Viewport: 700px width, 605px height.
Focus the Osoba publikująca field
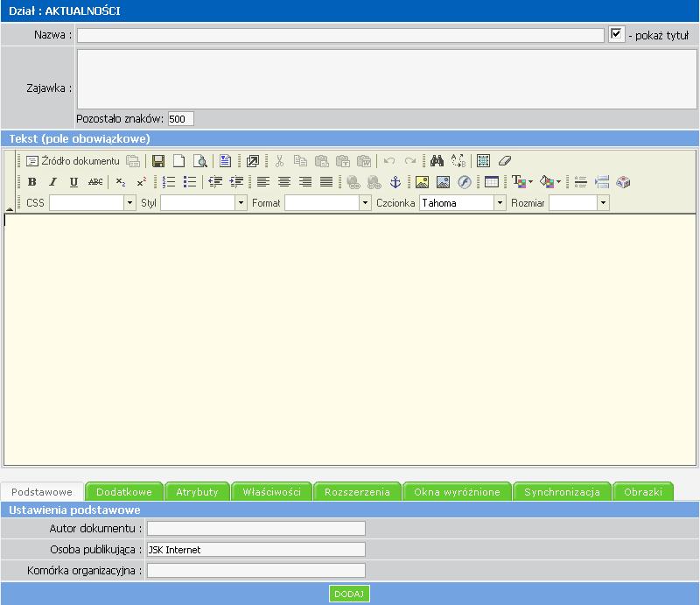(x=256, y=549)
